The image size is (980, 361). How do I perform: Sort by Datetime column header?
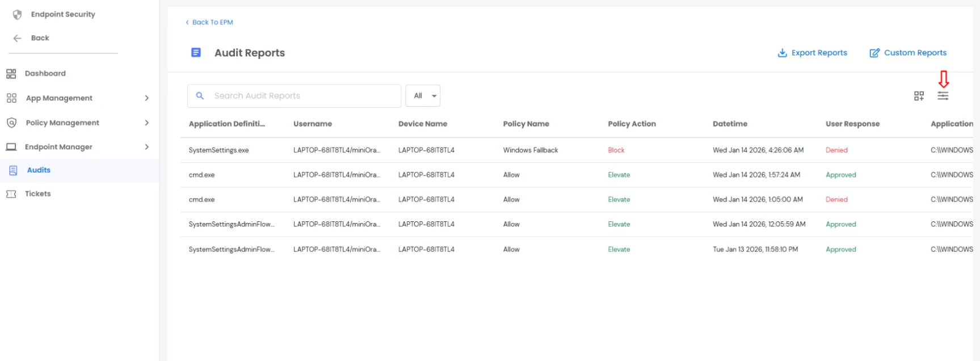[730, 124]
